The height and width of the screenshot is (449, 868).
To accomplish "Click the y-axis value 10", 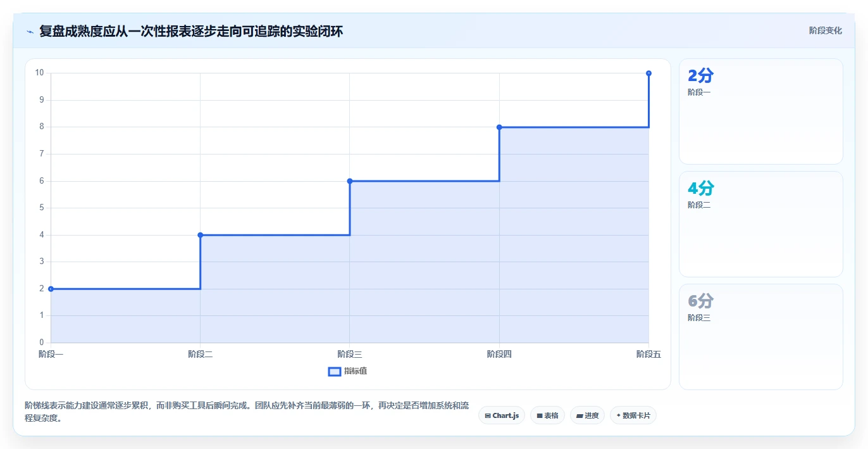I will point(40,73).
